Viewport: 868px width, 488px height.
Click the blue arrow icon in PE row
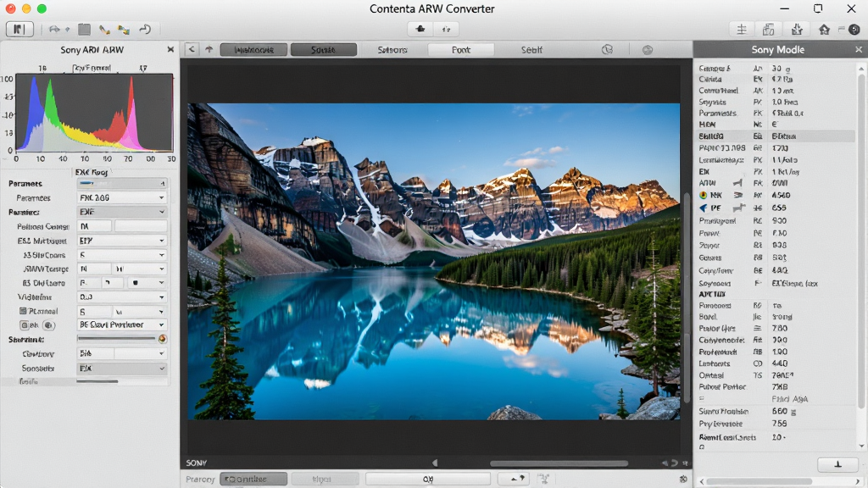pyautogui.click(x=703, y=208)
